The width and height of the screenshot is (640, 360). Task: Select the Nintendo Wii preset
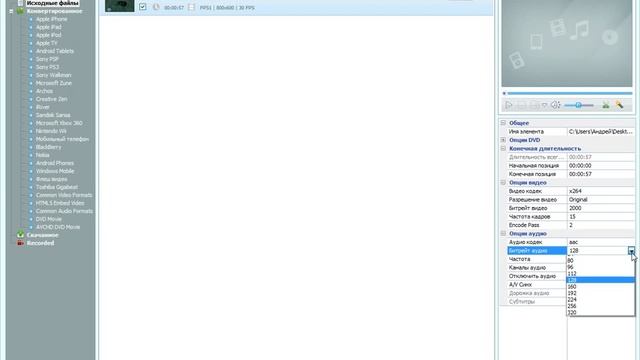[x=51, y=131]
